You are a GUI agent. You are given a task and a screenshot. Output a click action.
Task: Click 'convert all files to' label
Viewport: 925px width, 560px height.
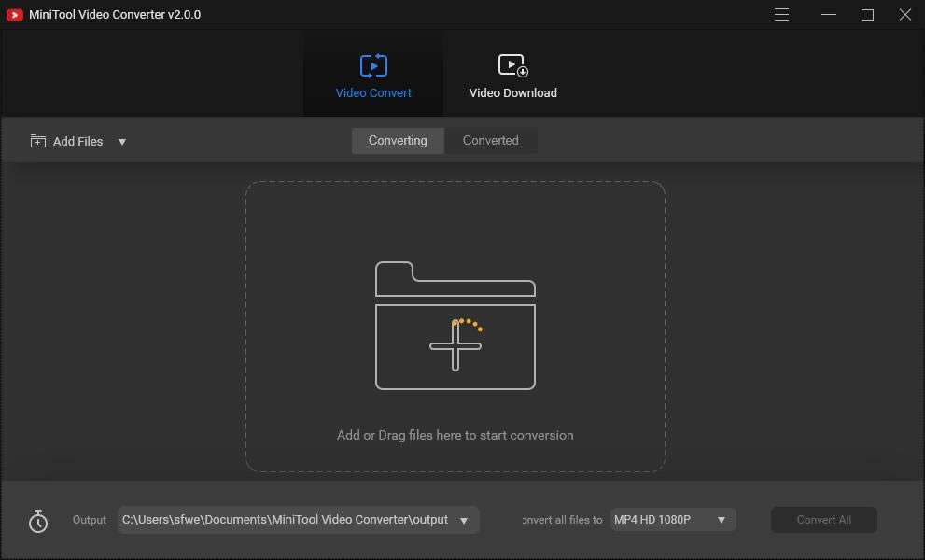click(x=562, y=520)
